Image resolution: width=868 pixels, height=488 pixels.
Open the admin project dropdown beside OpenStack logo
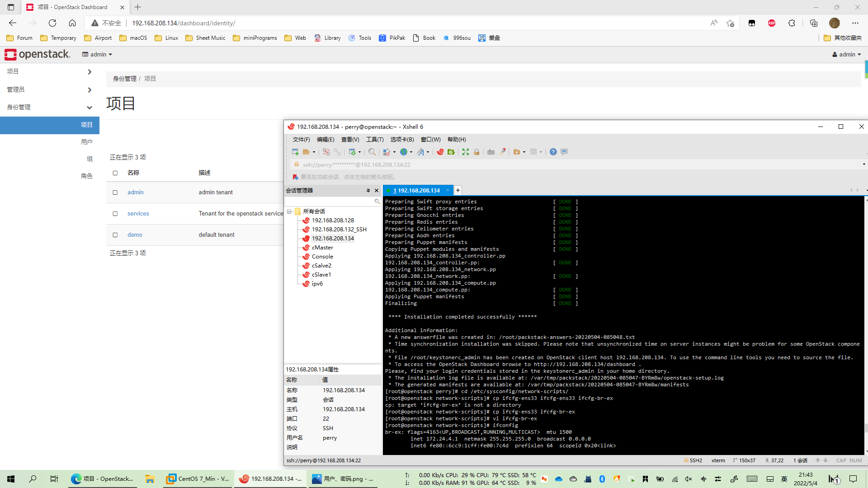[97, 55]
